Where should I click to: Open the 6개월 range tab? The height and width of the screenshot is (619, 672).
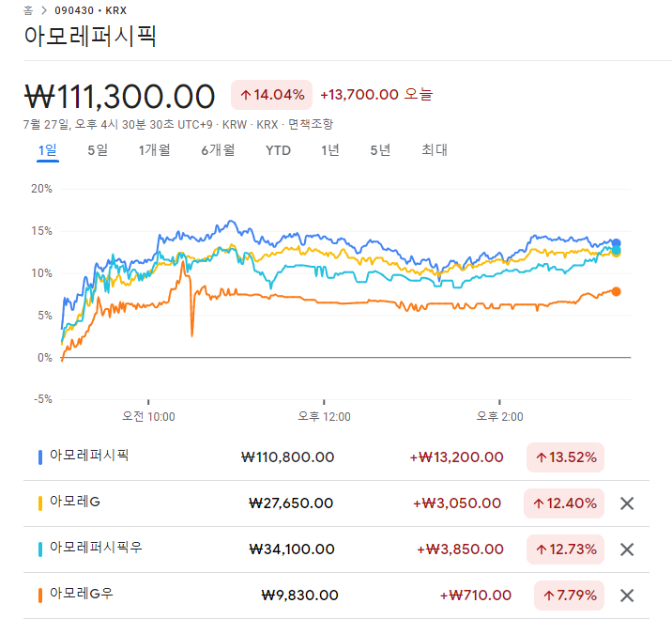point(218,150)
